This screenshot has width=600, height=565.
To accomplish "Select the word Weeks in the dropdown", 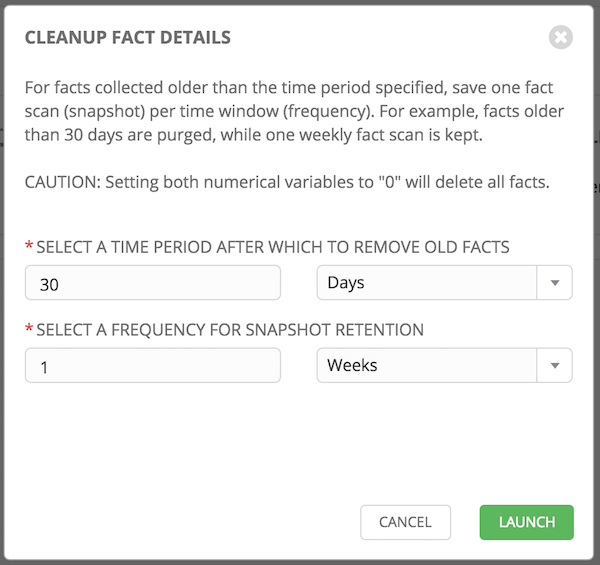I will 352,365.
